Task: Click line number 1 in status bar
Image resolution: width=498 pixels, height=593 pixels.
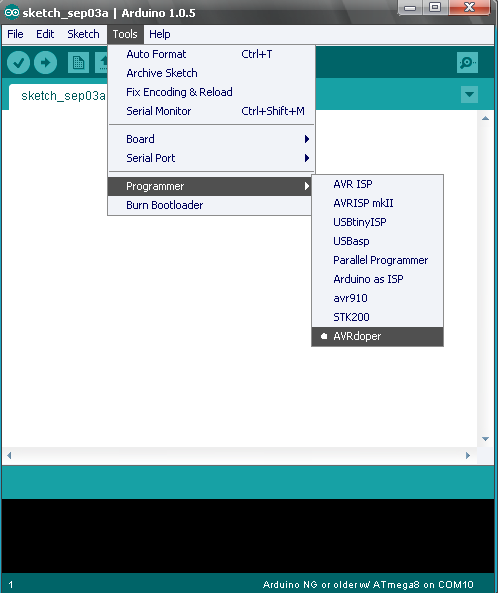Action: (x=11, y=585)
